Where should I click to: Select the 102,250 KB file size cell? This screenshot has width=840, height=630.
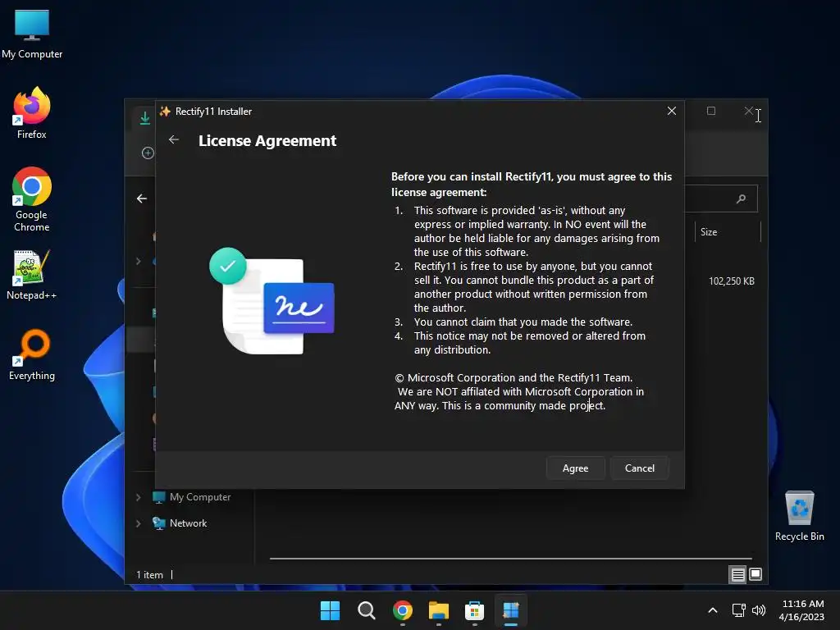[731, 281]
